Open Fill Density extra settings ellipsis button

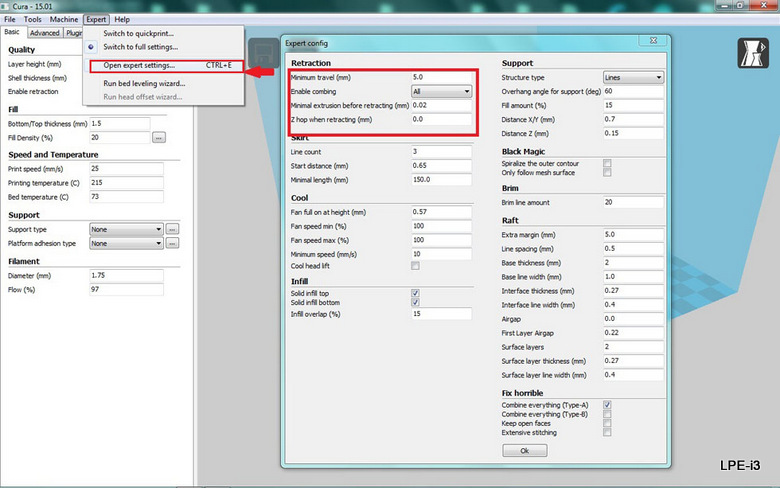click(x=158, y=137)
